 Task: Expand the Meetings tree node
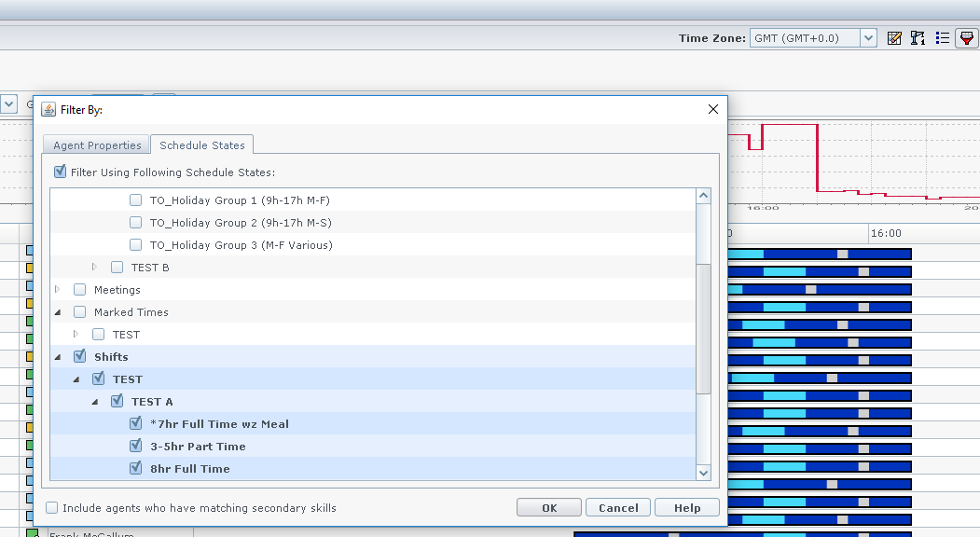click(x=57, y=289)
